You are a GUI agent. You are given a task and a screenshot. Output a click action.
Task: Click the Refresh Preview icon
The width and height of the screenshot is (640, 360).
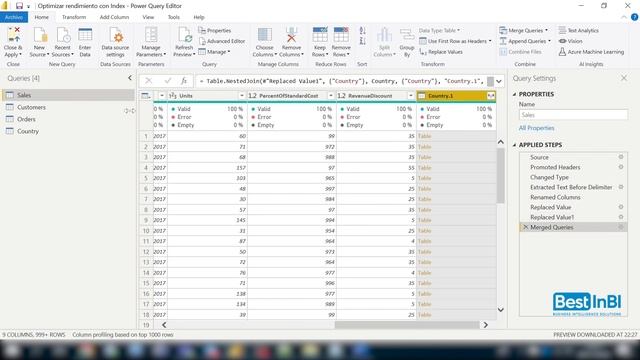tap(184, 35)
